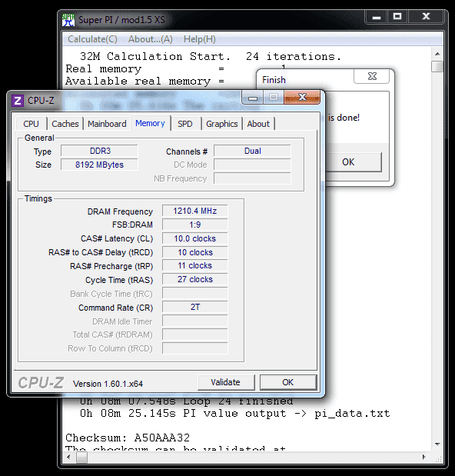This screenshot has width=455, height=476.
Task: Click the 32M Calculation Start line
Action: [x=211, y=56]
